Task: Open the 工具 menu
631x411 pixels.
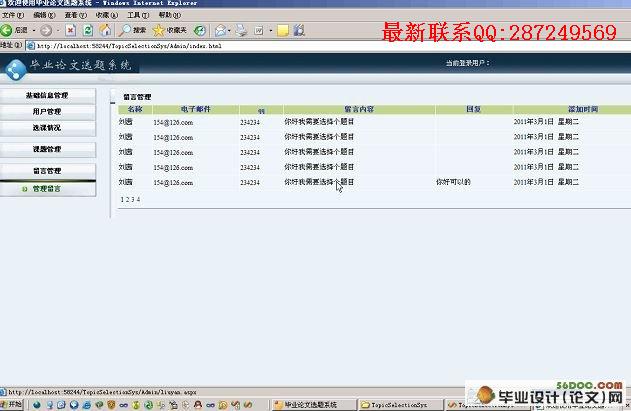Action: 138,15
